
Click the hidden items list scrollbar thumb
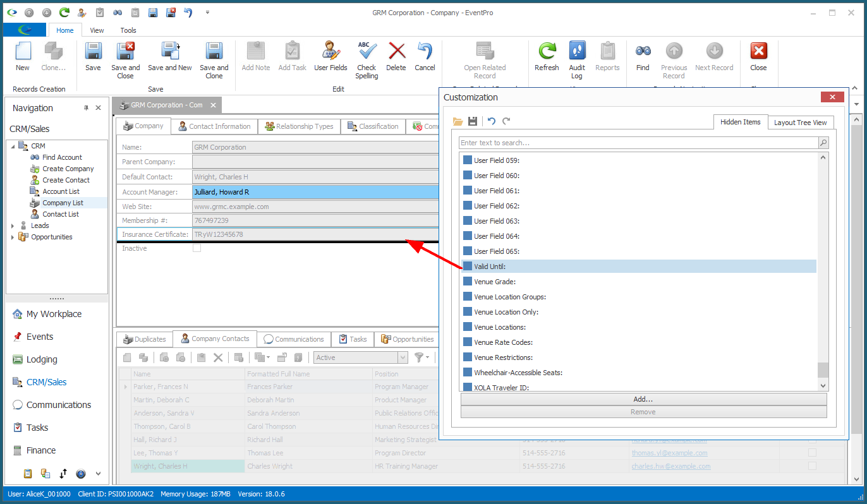coord(823,370)
